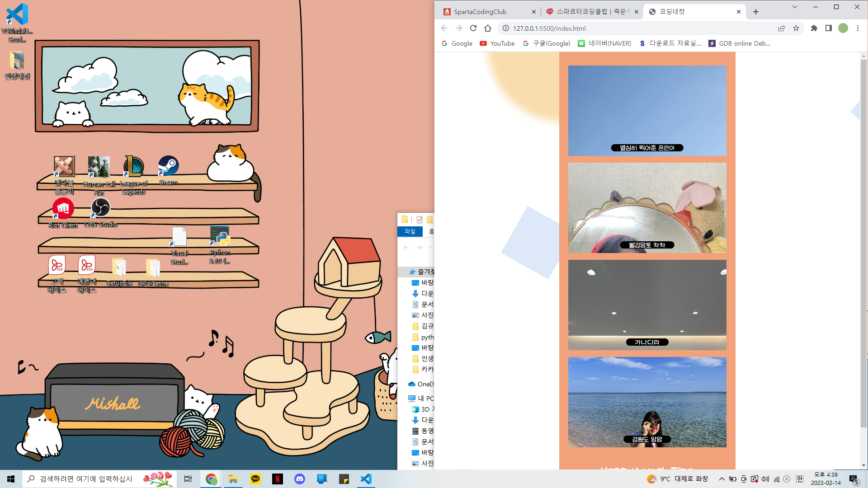Open a new Chrome tab

(x=756, y=12)
